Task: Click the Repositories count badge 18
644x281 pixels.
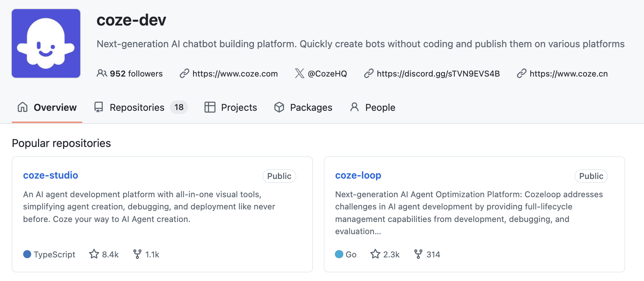Action: pyautogui.click(x=179, y=107)
